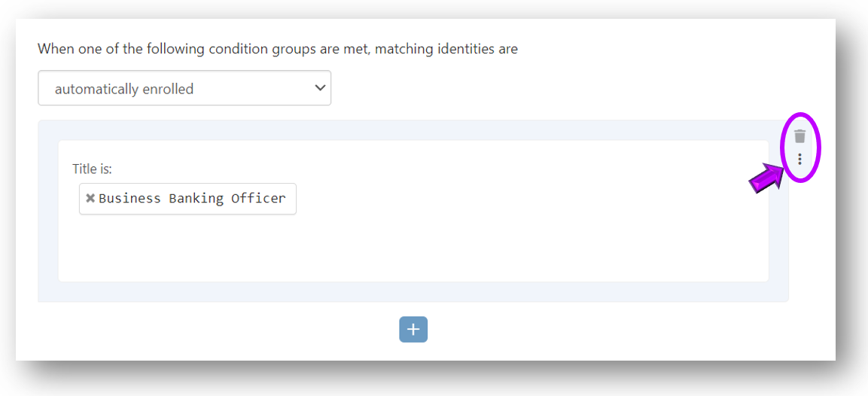This screenshot has height=396, width=868.
Task: Click the gray trash can icon
Action: (x=799, y=136)
